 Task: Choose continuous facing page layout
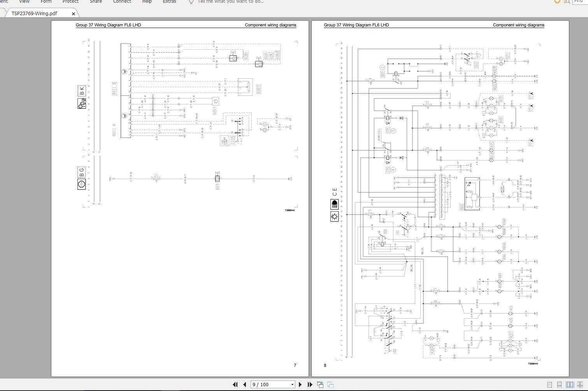pyautogui.click(x=580, y=384)
